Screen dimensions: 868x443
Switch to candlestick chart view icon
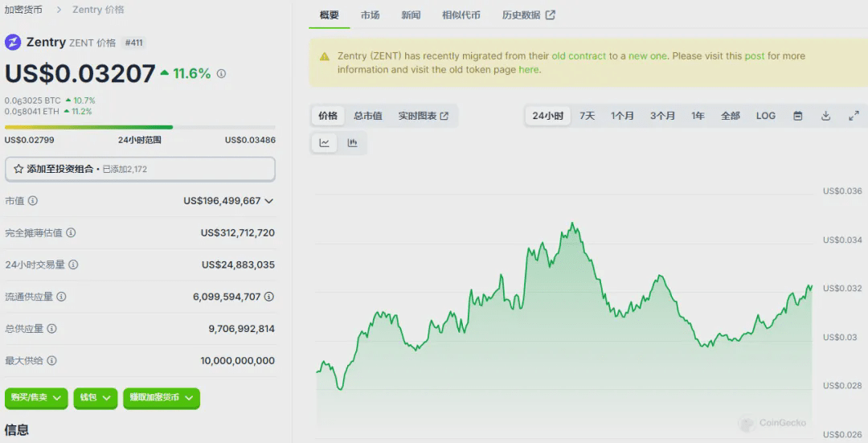352,143
